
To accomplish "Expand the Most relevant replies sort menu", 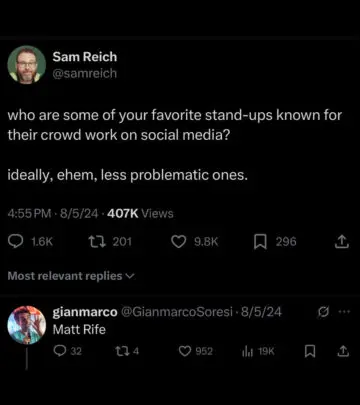I will pos(71,276).
